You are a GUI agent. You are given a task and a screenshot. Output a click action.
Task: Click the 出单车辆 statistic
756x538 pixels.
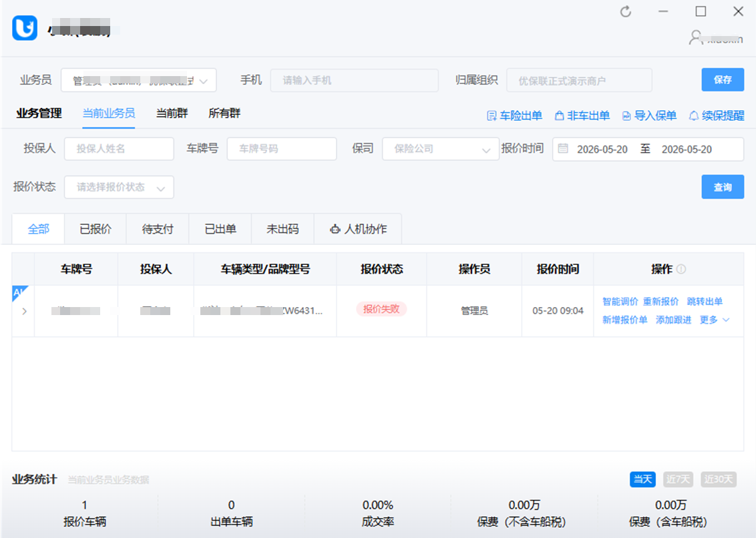(x=232, y=513)
